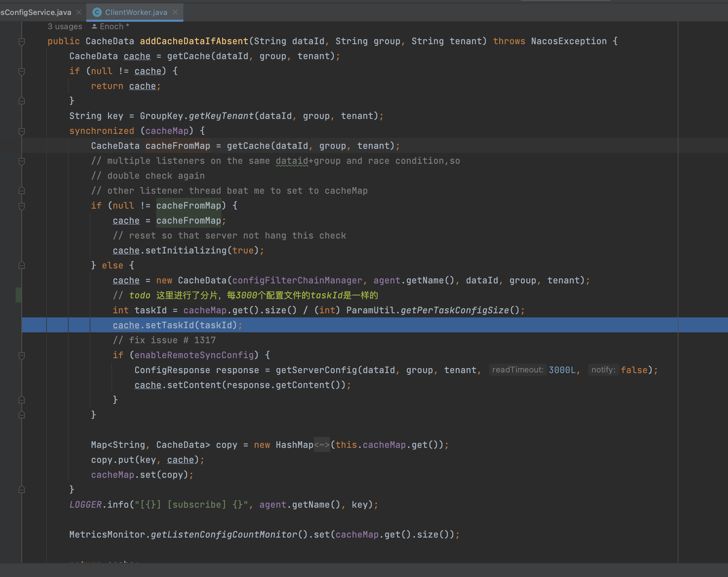Click the getPerTaskConfigSize method call

tap(455, 310)
